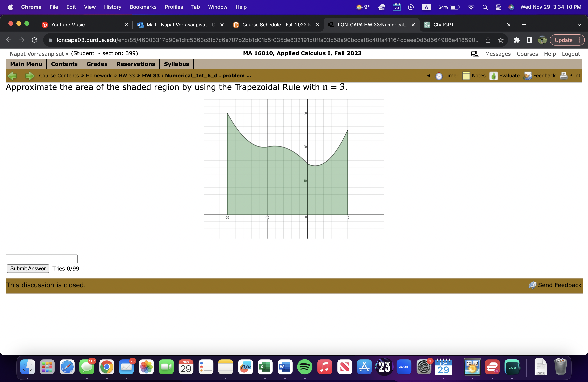The height and width of the screenshot is (382, 588).
Task: Open the Notes panel
Action: point(475,76)
